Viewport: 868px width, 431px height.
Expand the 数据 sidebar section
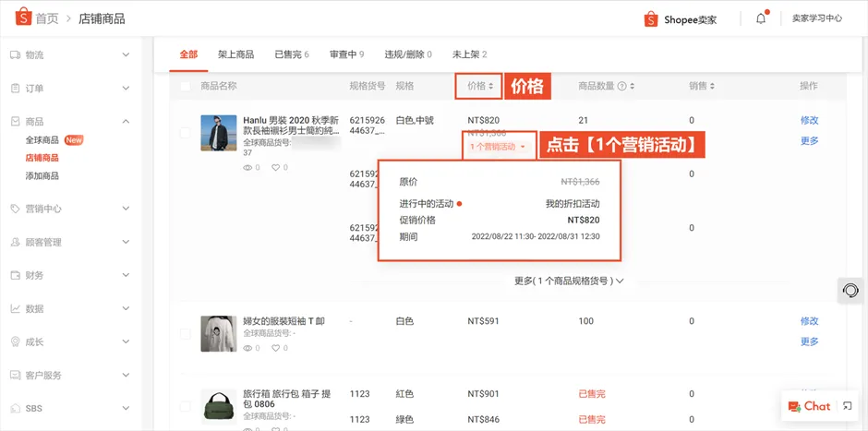(126, 308)
